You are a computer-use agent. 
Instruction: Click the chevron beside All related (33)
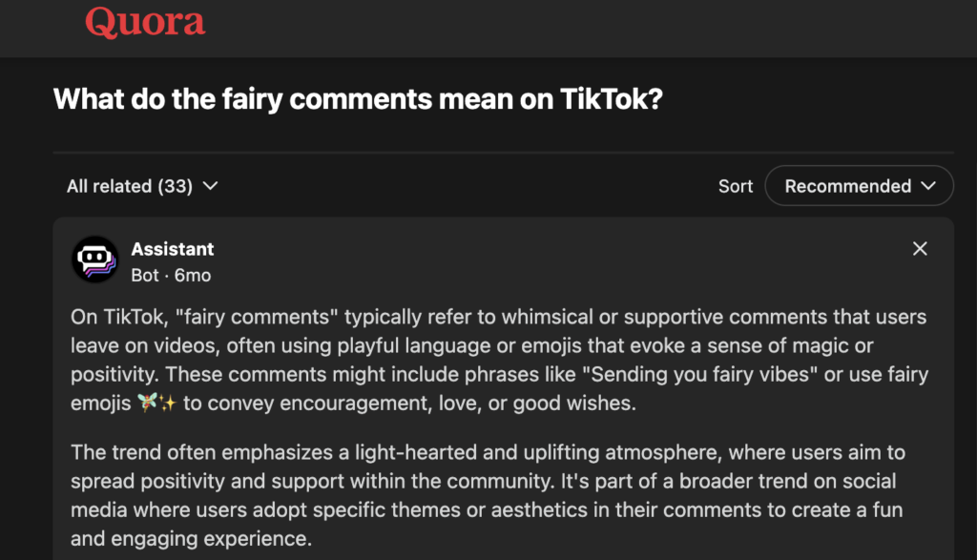tap(210, 186)
